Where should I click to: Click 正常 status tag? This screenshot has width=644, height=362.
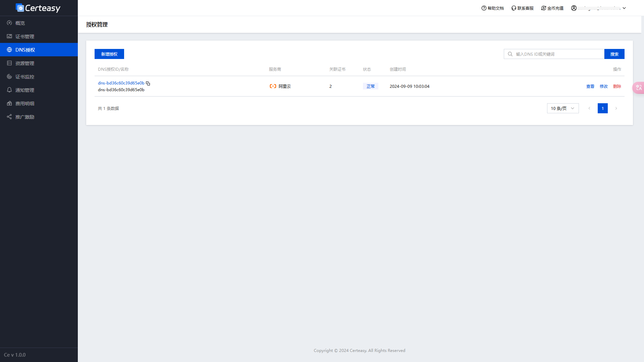click(x=371, y=86)
